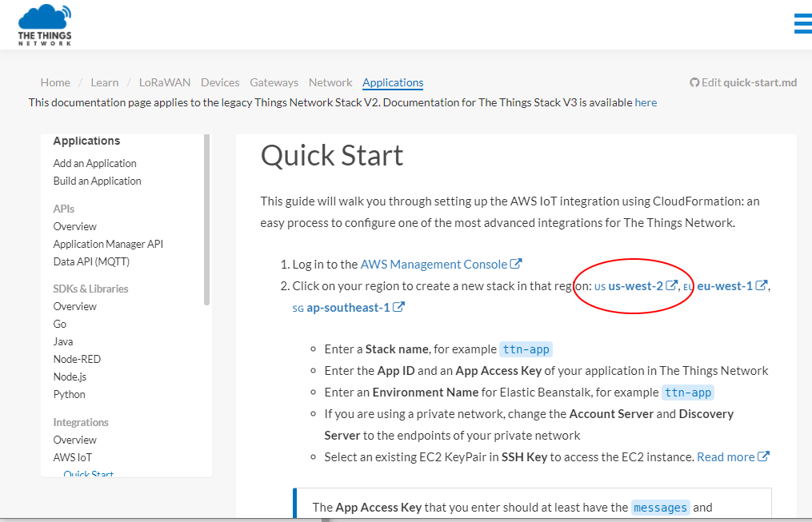Open the Node.js SDK page
This screenshot has height=522, width=812.
coord(70,377)
